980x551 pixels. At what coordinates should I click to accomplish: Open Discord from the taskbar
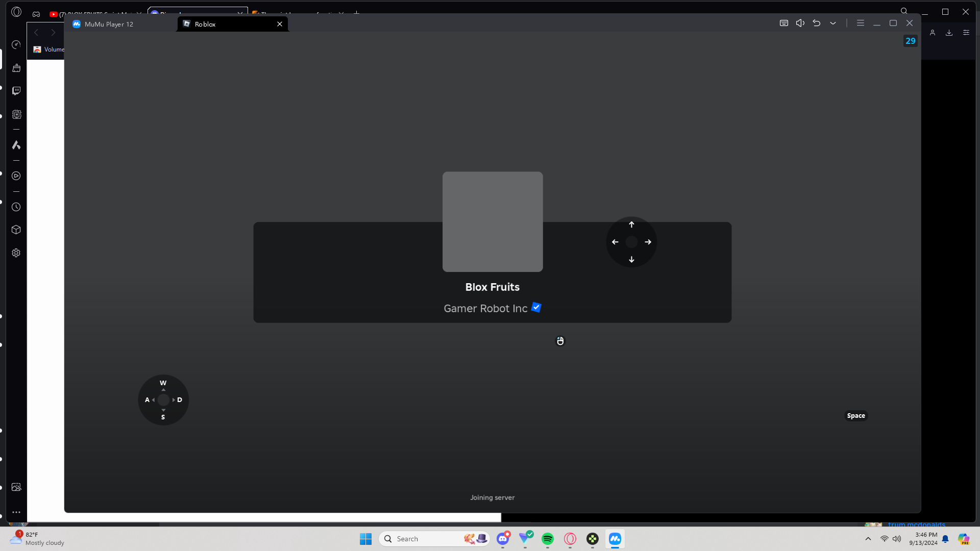click(503, 539)
